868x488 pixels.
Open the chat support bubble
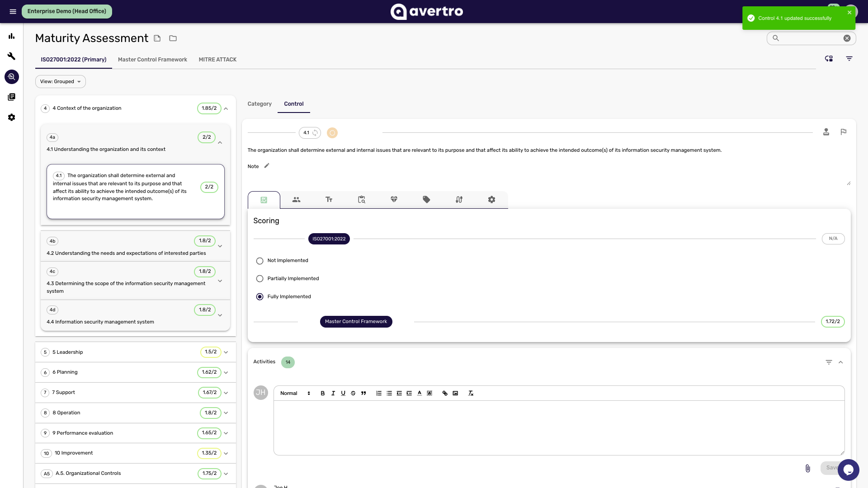tap(848, 470)
